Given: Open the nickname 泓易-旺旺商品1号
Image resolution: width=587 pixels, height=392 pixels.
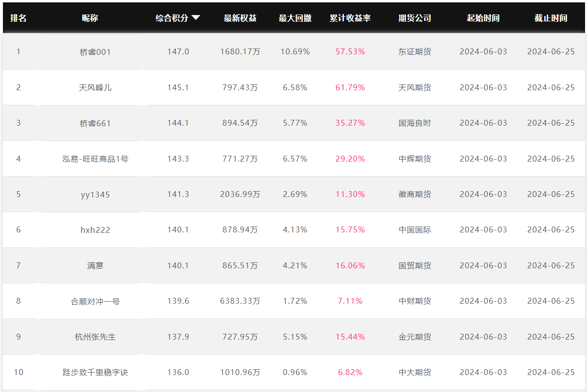Looking at the screenshot, I should tap(95, 159).
